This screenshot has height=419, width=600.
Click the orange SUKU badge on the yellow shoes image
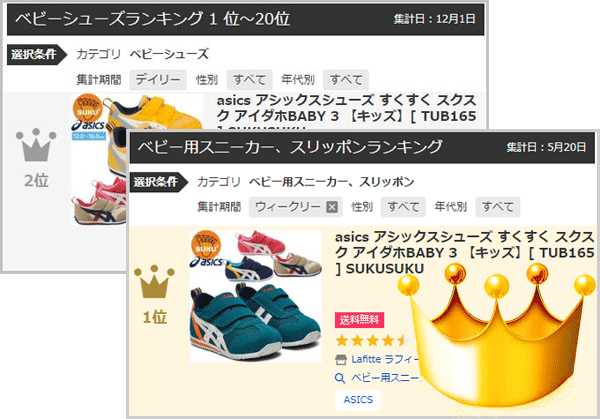88,108
